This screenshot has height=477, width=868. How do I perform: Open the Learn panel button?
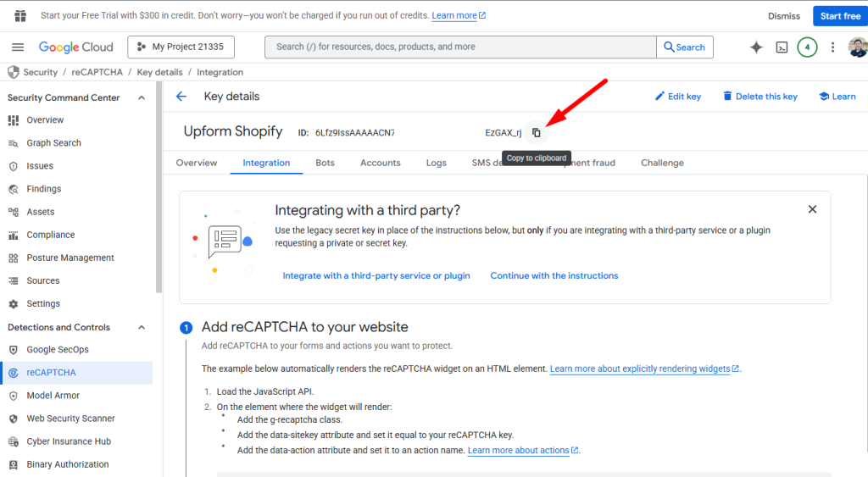click(x=837, y=97)
